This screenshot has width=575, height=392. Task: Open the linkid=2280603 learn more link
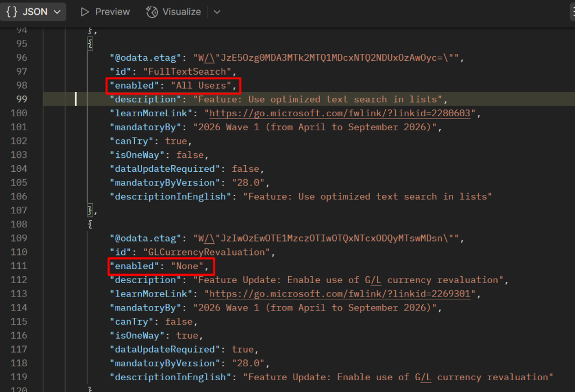point(340,113)
